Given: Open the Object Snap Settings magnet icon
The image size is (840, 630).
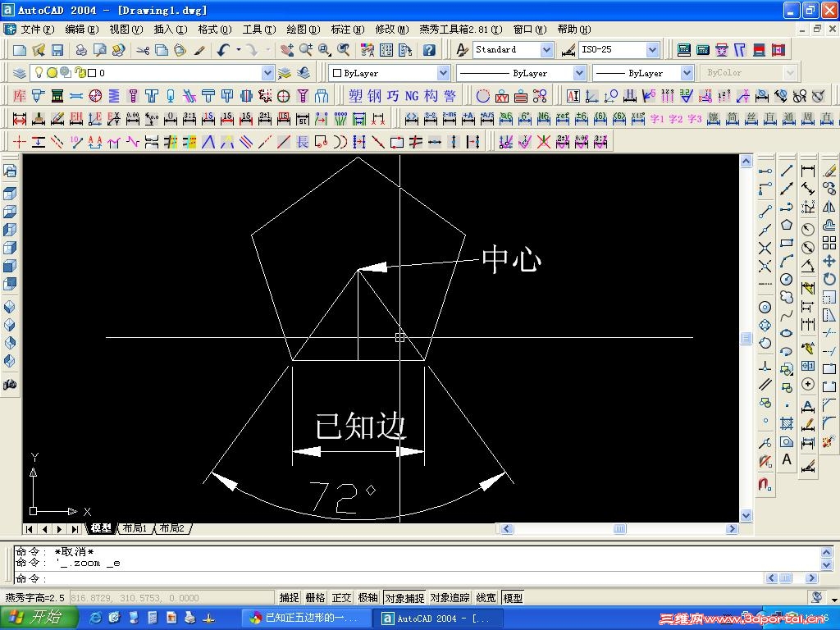Looking at the screenshot, I should click(765, 484).
